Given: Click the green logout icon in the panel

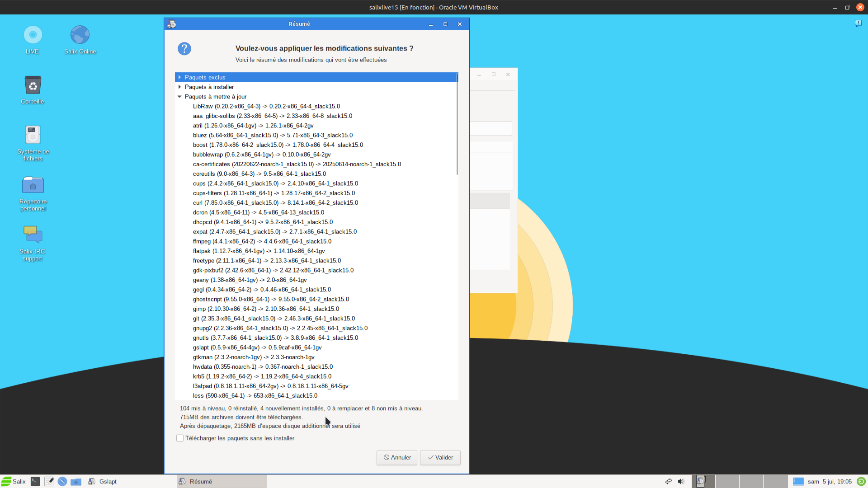Looking at the screenshot, I should 861,482.
